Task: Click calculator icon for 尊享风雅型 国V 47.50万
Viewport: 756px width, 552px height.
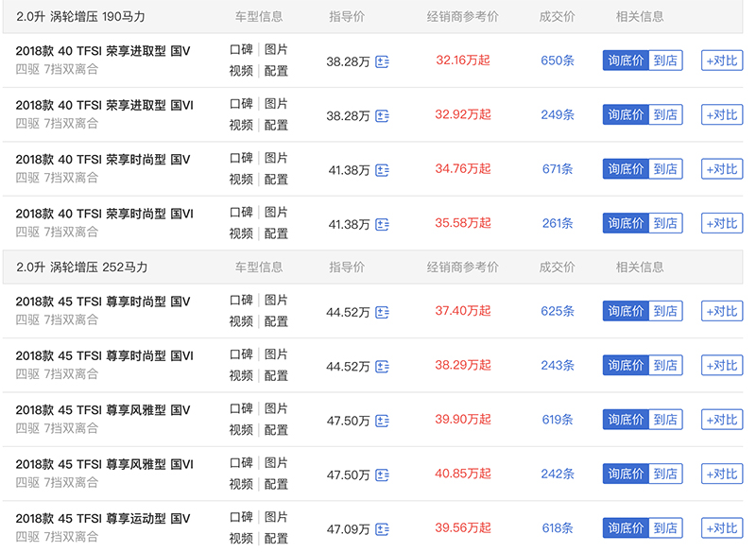Action: point(382,421)
